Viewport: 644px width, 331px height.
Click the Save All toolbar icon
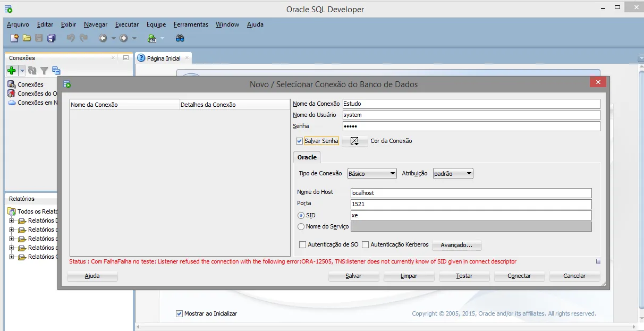click(52, 38)
